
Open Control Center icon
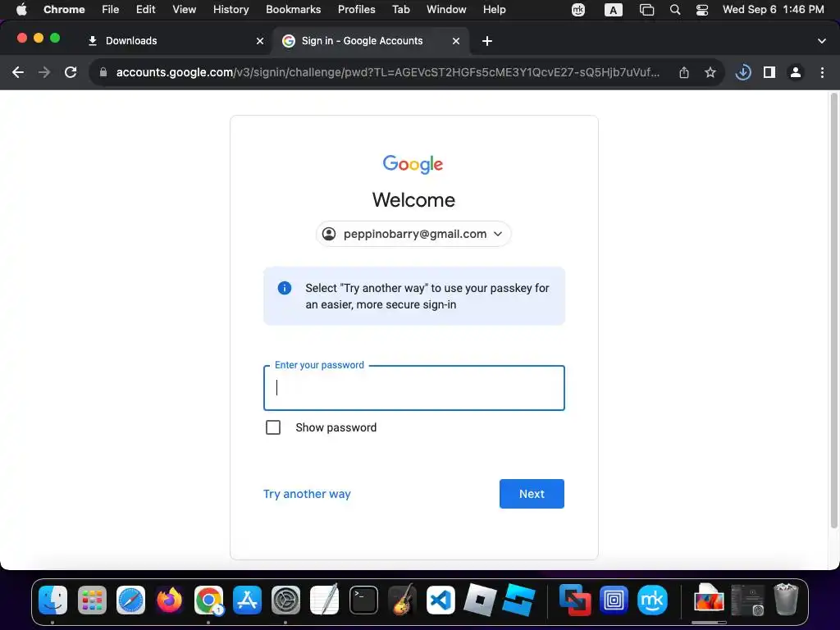[x=702, y=10]
